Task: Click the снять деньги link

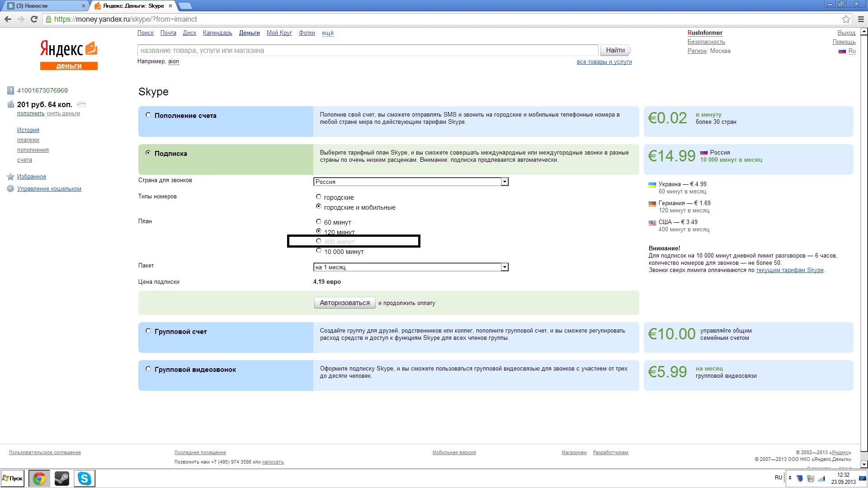Action: pyautogui.click(x=63, y=113)
